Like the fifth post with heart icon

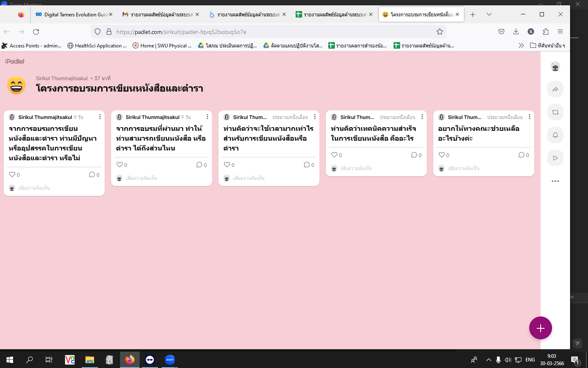(441, 155)
